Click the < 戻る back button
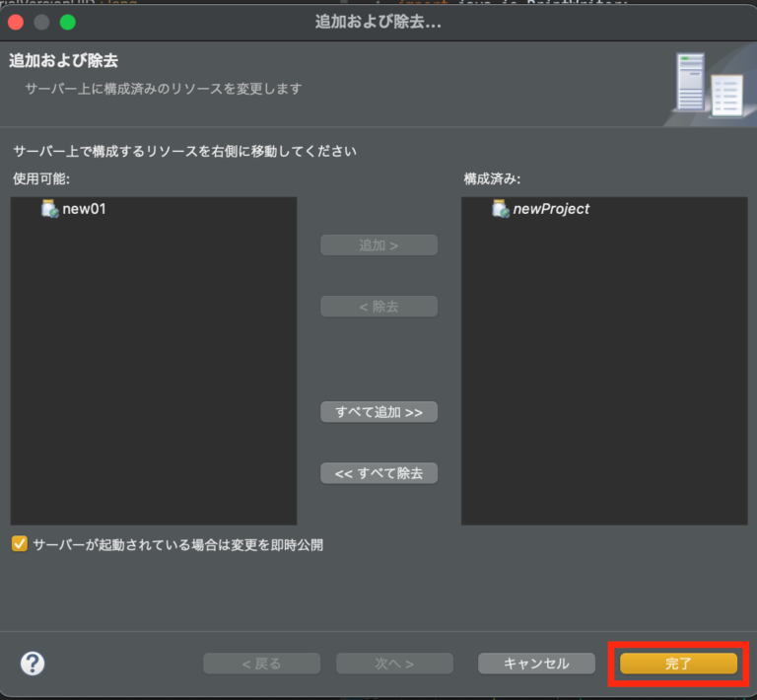This screenshot has height=700, width=757. coord(261,664)
